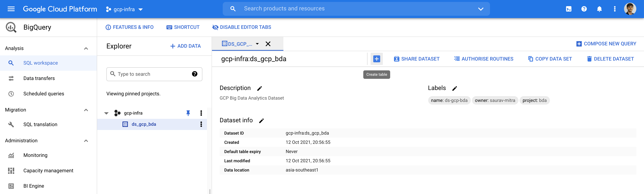Open the gcp-infra project selector
This screenshot has height=194, width=644.
[124, 9]
